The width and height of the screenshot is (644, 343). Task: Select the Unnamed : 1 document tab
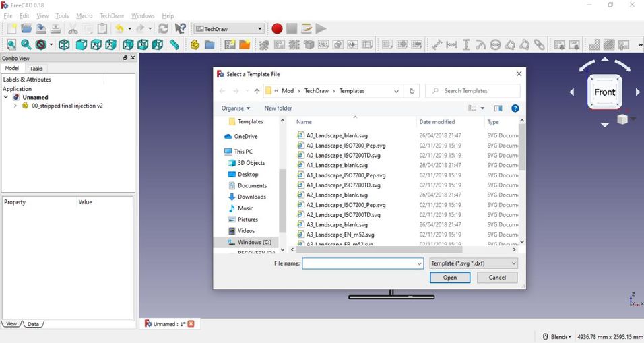click(x=169, y=324)
